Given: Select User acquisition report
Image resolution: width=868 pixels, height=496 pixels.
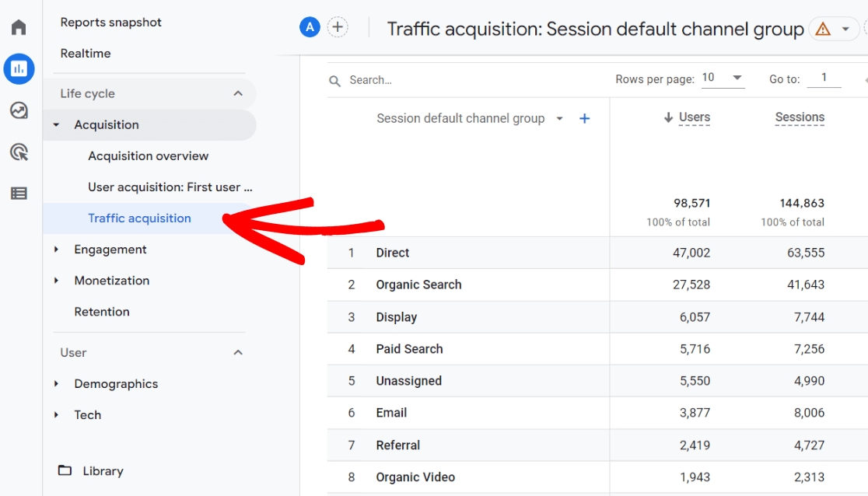Looking at the screenshot, I should pos(170,187).
